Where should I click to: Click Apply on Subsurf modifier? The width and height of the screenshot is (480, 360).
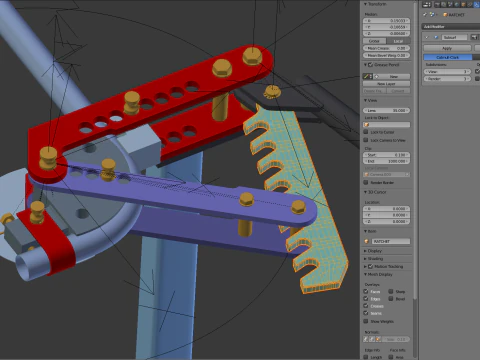point(447,48)
